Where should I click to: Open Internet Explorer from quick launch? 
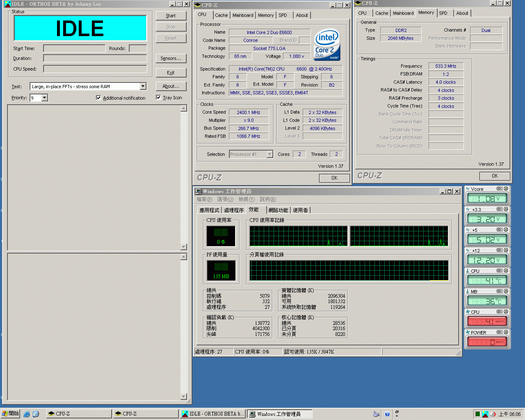(27, 414)
